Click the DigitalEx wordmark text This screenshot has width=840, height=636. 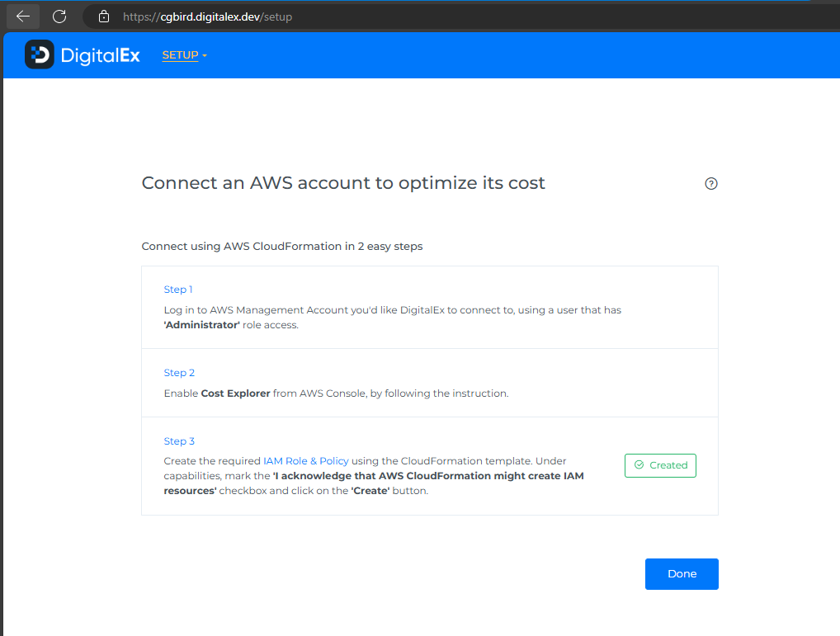coord(100,55)
